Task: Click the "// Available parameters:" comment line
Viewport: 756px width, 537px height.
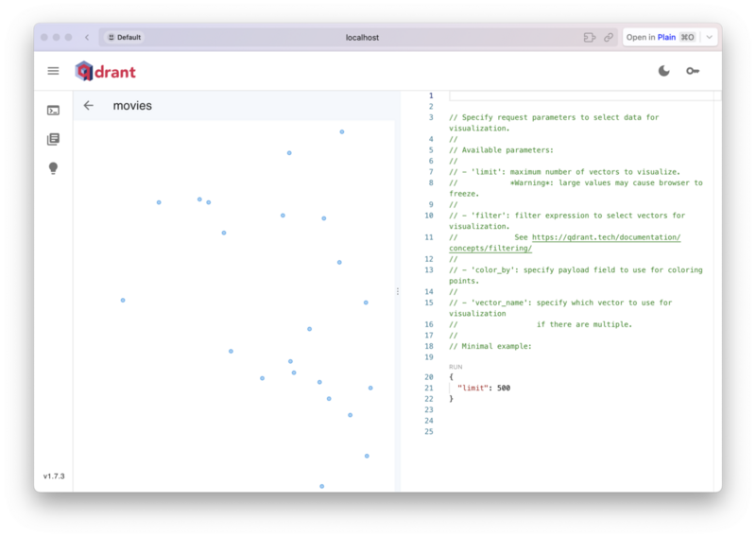Action: click(501, 150)
